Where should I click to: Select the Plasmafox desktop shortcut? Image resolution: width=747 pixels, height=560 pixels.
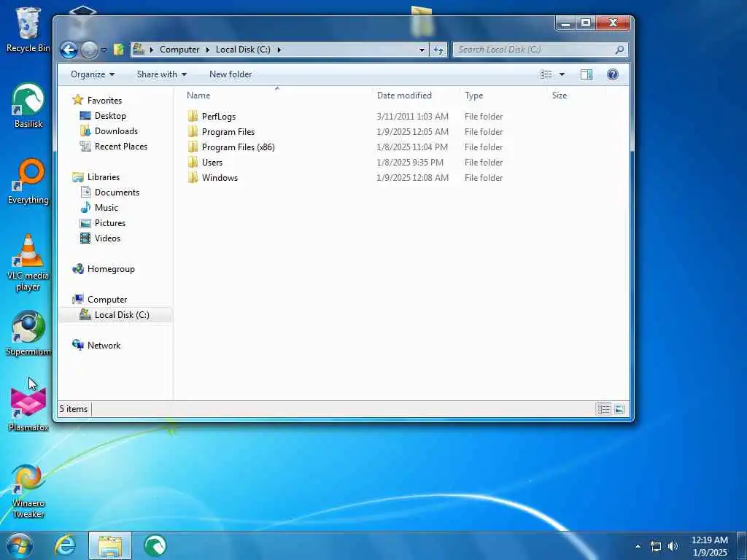(28, 408)
